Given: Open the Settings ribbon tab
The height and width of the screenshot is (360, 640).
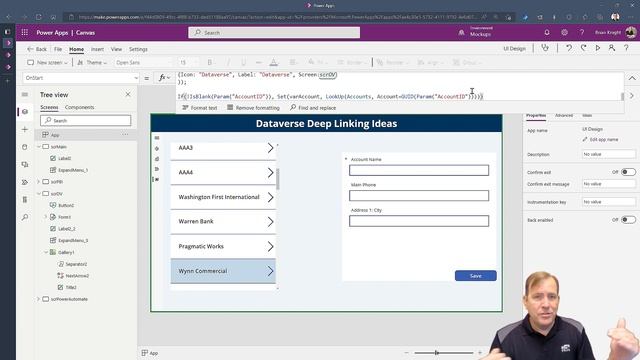Looking at the screenshot, I should (x=138, y=49).
